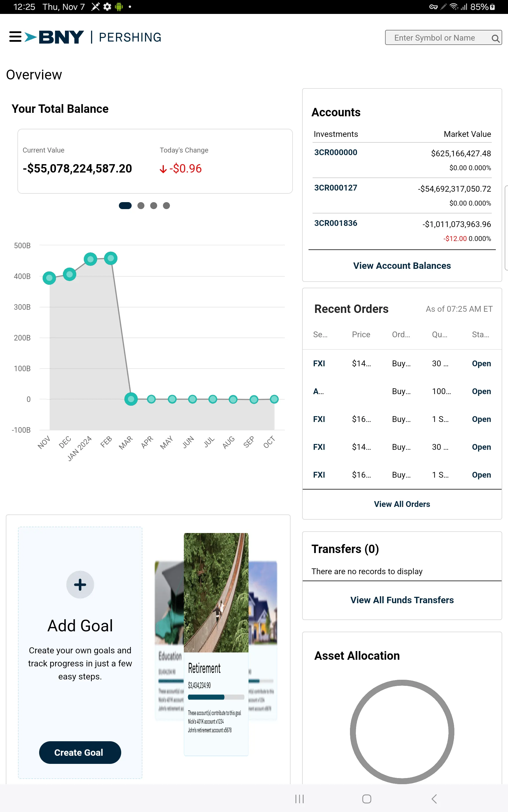Image resolution: width=508 pixels, height=812 pixels.
Task: Click the APR data point on chart
Action: tap(152, 399)
